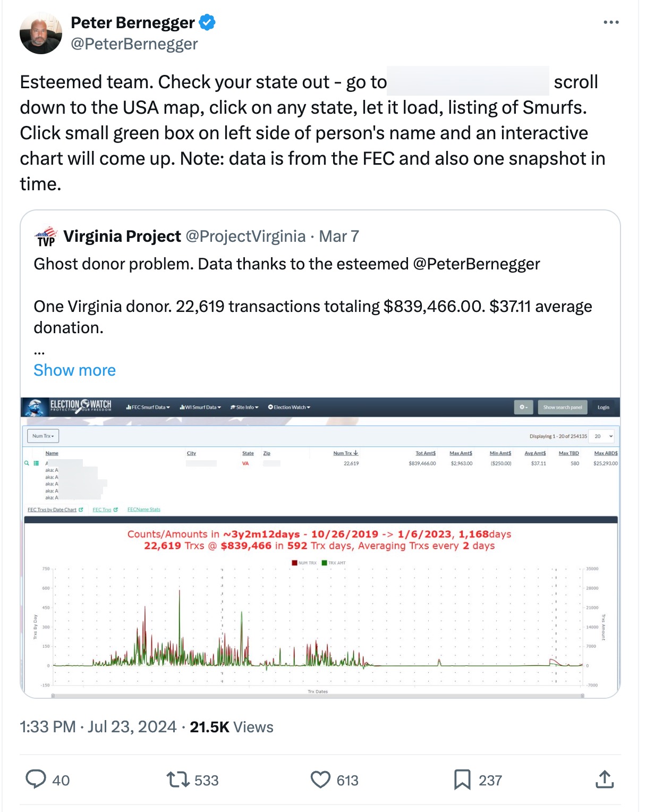Click the blue verified badge
The width and height of the screenshot is (646, 812).
(207, 22)
